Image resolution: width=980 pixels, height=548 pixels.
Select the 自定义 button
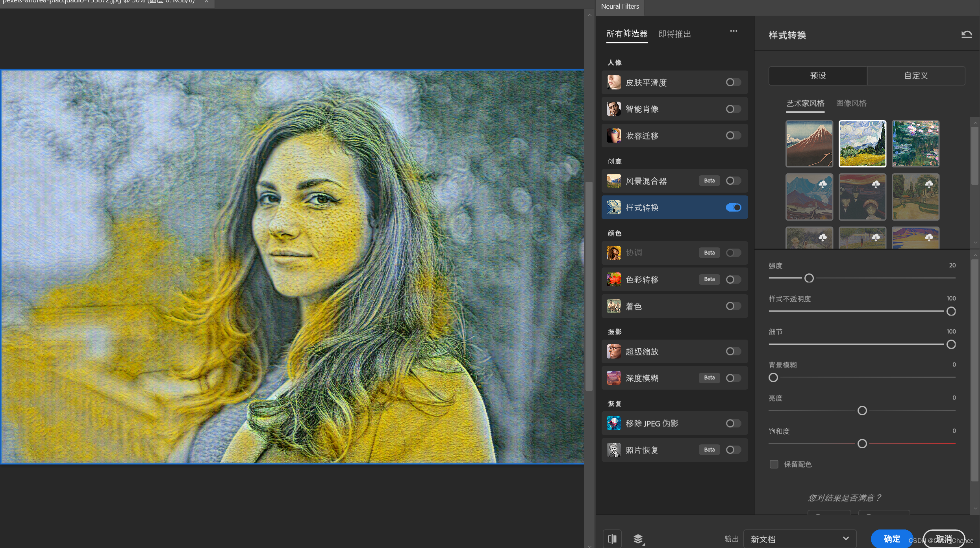pyautogui.click(x=916, y=76)
